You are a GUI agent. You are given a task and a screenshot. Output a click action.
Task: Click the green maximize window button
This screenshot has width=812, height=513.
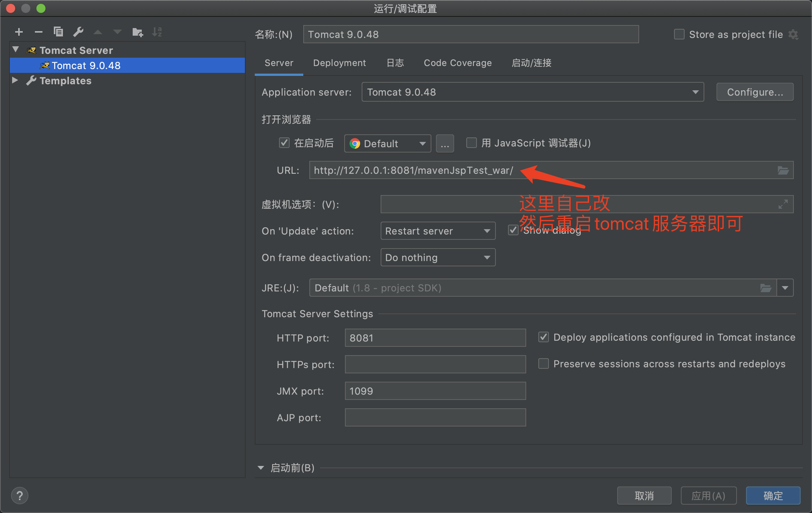[41, 8]
